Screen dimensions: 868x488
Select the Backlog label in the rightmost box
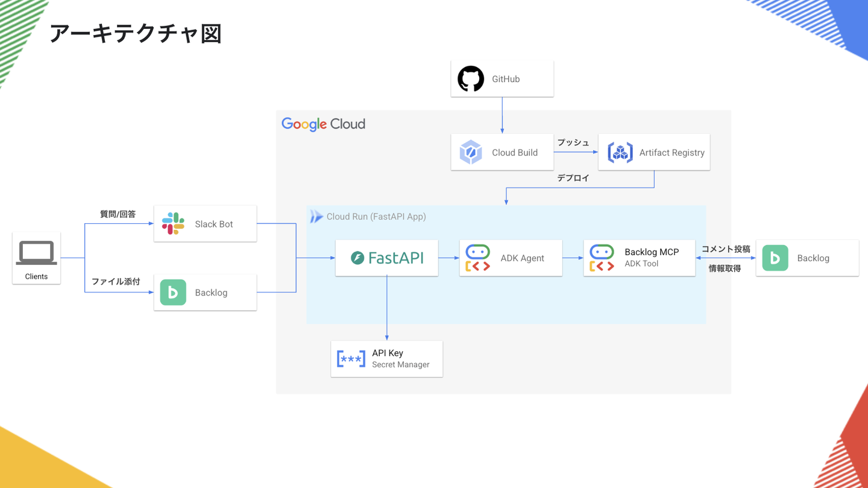click(813, 258)
